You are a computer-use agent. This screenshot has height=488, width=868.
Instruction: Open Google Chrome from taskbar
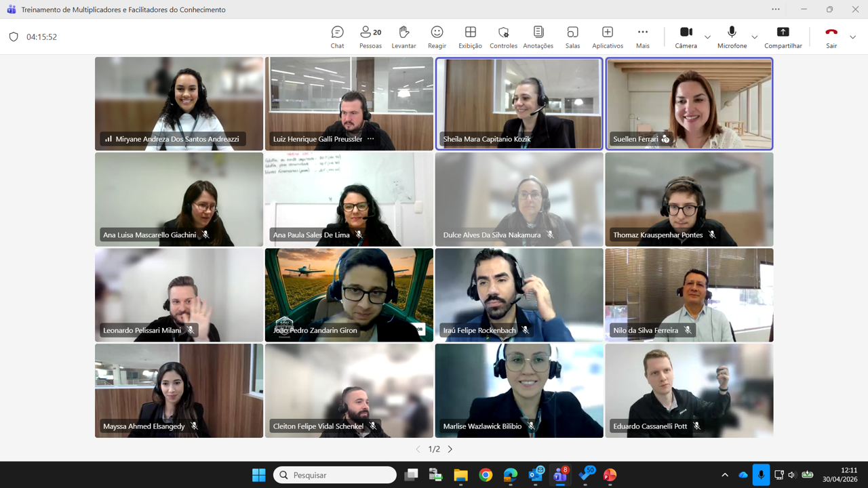click(486, 475)
